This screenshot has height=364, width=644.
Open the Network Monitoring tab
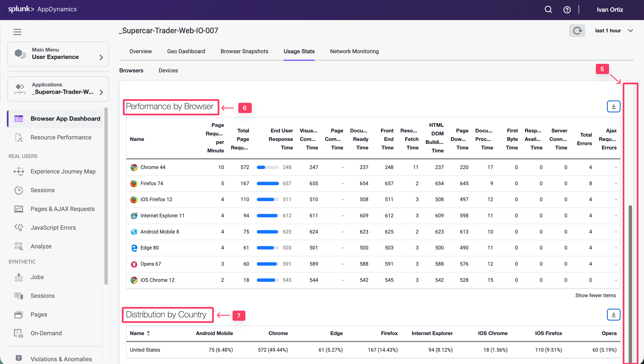(354, 51)
